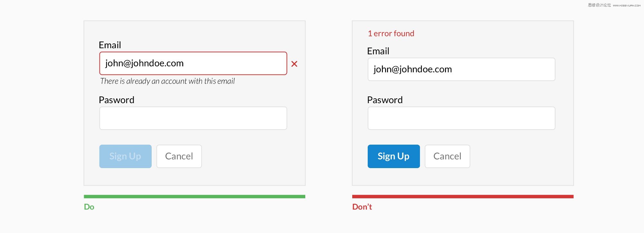Focus the empty Pasword field in Do form
This screenshot has width=644, height=233.
(x=193, y=118)
